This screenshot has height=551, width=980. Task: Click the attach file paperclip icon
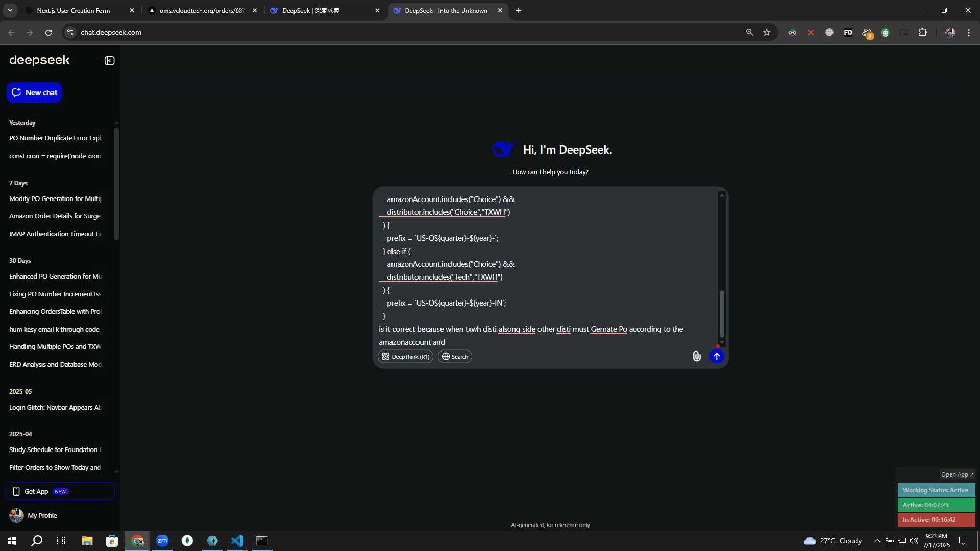click(x=696, y=356)
